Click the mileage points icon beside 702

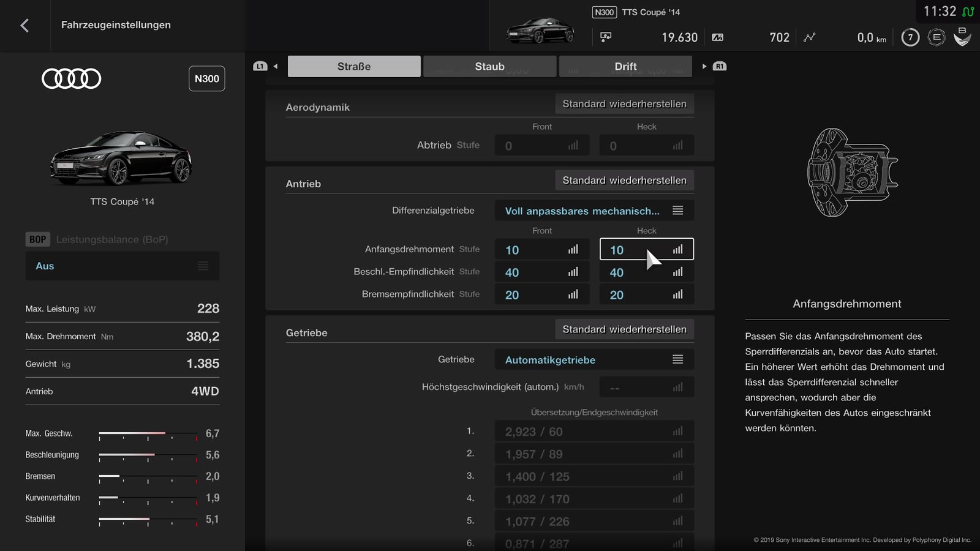[x=718, y=37]
